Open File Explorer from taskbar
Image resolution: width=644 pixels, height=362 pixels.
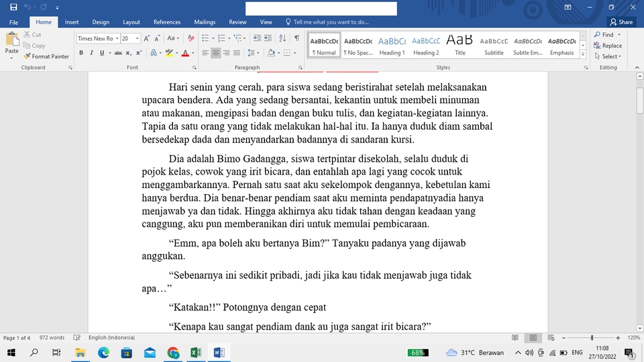click(80, 353)
